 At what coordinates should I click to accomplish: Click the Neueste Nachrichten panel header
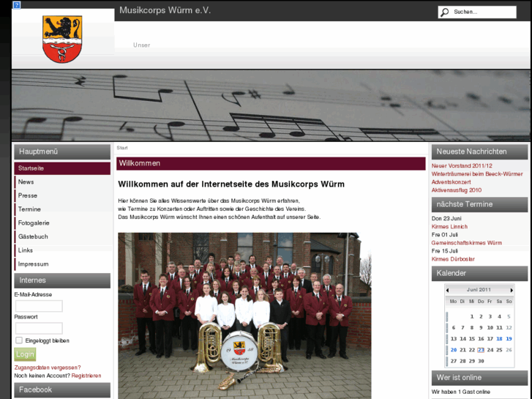point(479,152)
